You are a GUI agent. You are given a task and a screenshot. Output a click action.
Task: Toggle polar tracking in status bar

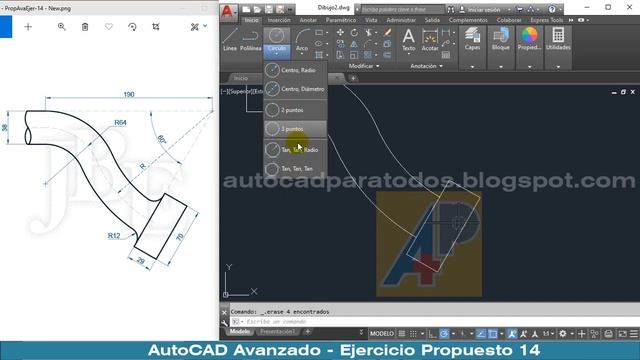[x=444, y=334]
